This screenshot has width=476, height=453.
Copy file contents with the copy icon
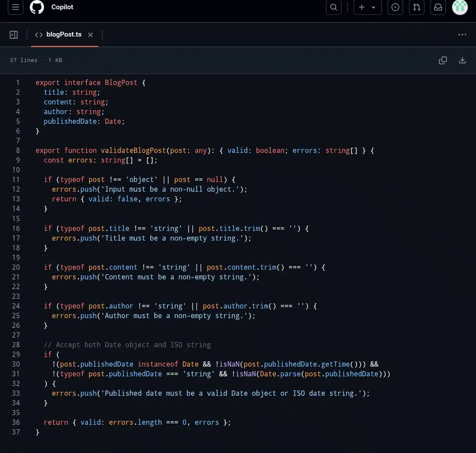[x=443, y=60]
